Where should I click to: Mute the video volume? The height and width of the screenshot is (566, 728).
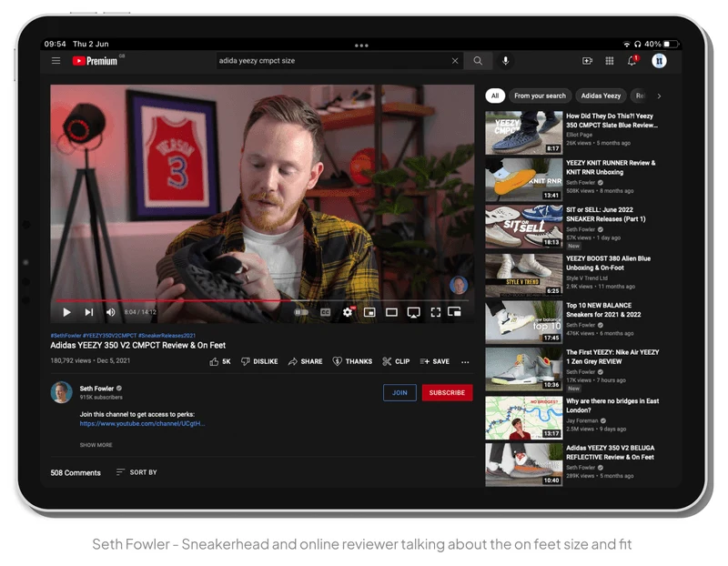[x=110, y=312]
